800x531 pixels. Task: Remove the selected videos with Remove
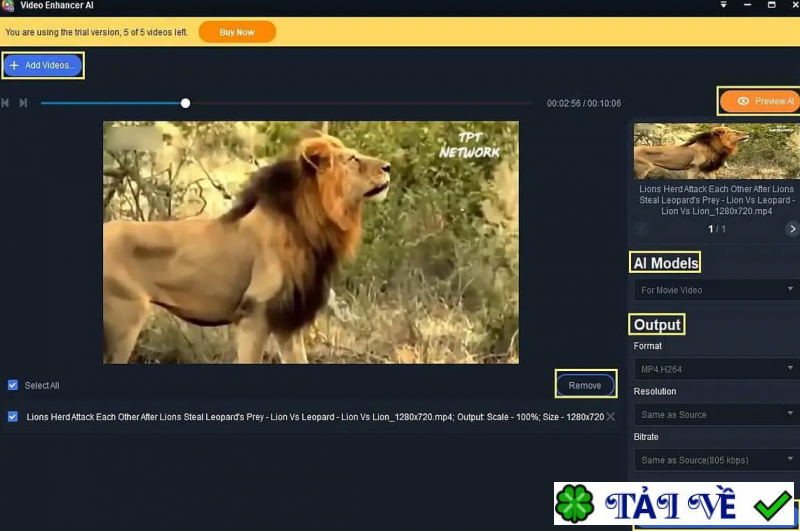tap(585, 385)
